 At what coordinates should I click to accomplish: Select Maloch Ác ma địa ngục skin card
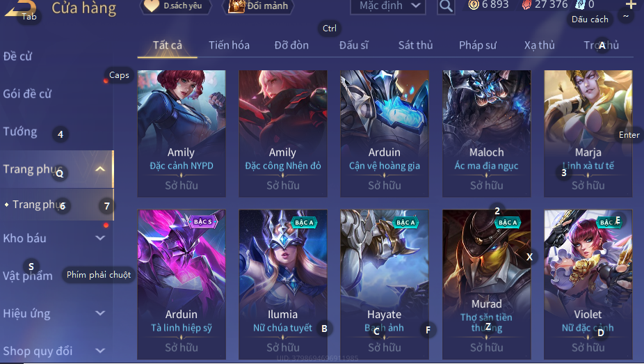click(x=486, y=134)
